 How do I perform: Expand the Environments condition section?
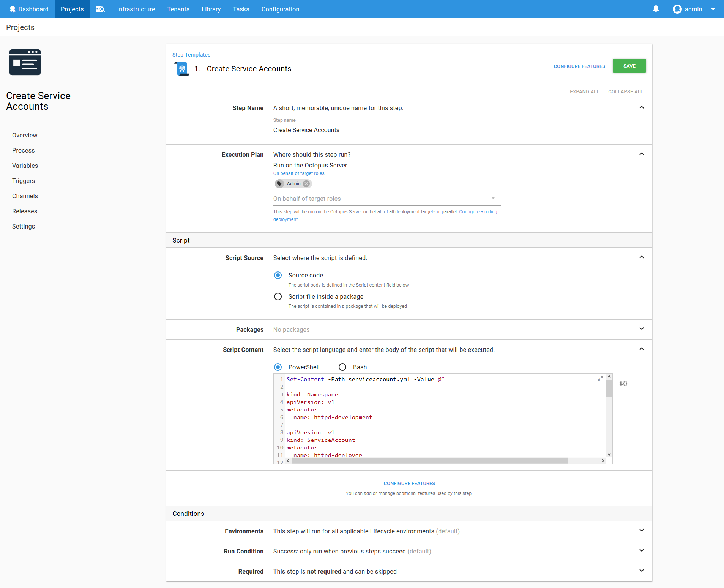[x=641, y=531]
